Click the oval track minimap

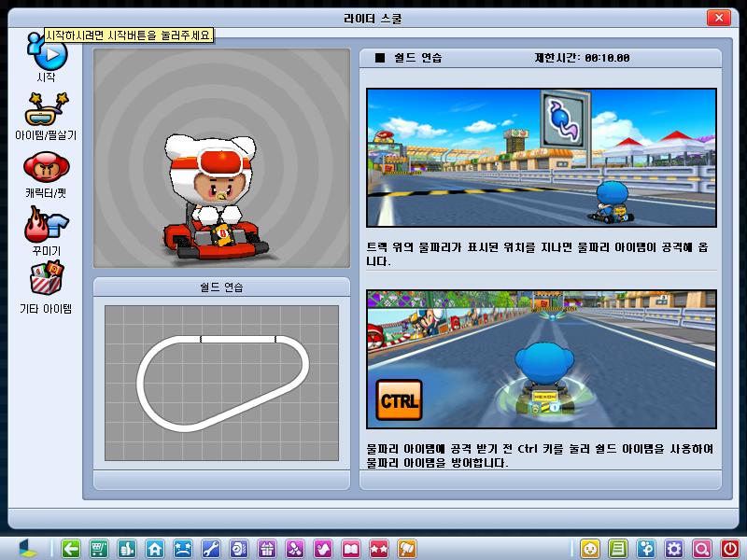click(x=222, y=383)
